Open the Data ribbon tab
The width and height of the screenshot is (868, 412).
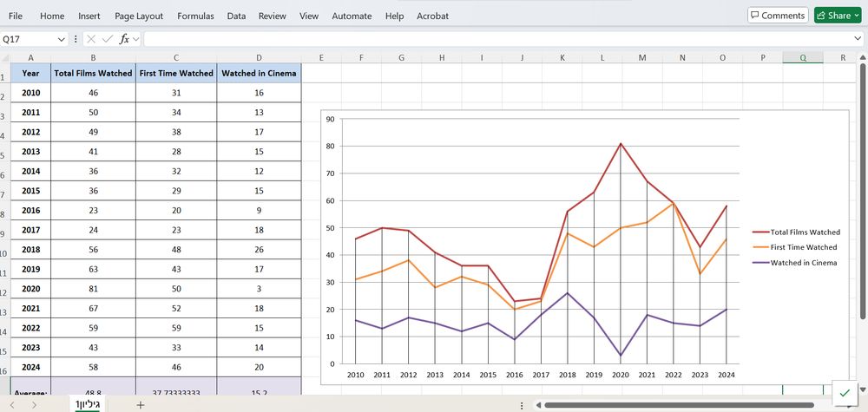point(236,16)
